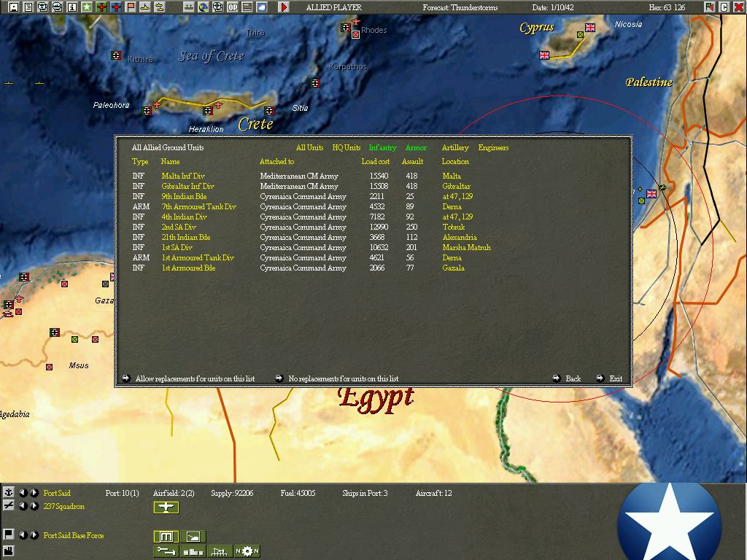This screenshot has width=747, height=560.
Task: Click the aircraft icon left of 237 Squadron
Action: [8, 506]
